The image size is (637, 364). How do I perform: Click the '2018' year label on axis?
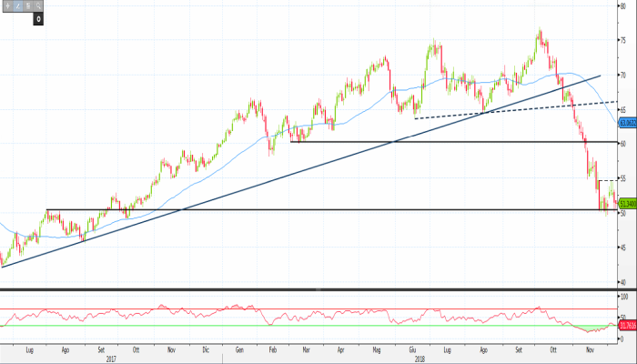pos(420,358)
